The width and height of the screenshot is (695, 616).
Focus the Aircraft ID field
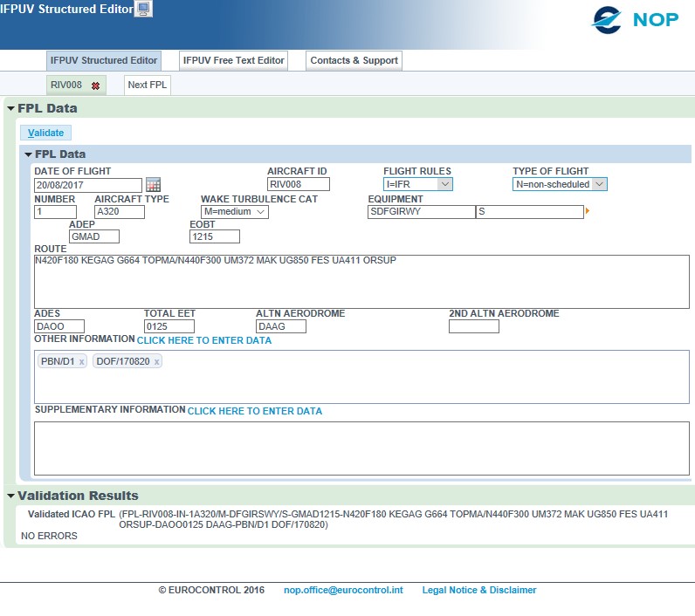(x=299, y=184)
